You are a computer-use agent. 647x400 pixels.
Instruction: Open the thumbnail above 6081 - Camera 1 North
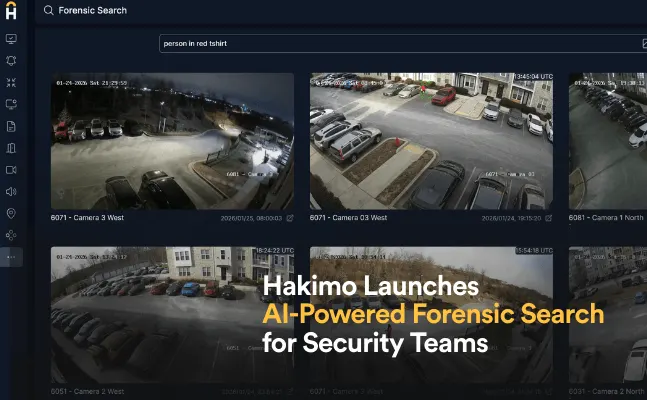(x=608, y=141)
